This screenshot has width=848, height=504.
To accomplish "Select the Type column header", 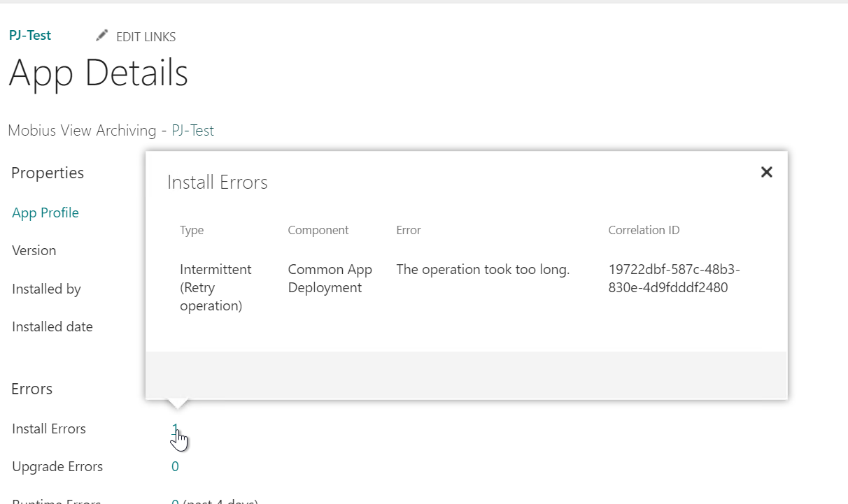I will click(192, 230).
